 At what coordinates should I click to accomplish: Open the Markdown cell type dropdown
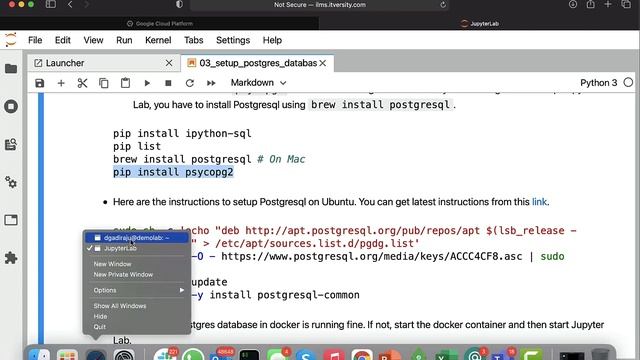[258, 83]
